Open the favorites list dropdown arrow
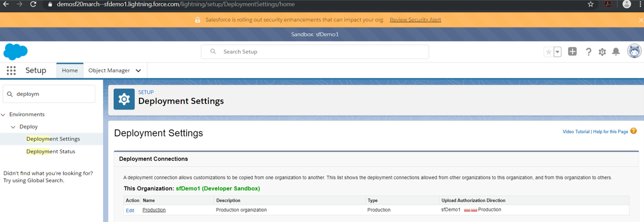 (x=558, y=52)
